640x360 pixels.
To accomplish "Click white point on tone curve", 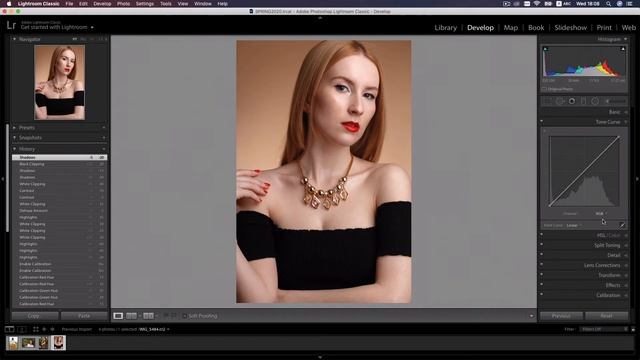I will [x=619, y=137].
